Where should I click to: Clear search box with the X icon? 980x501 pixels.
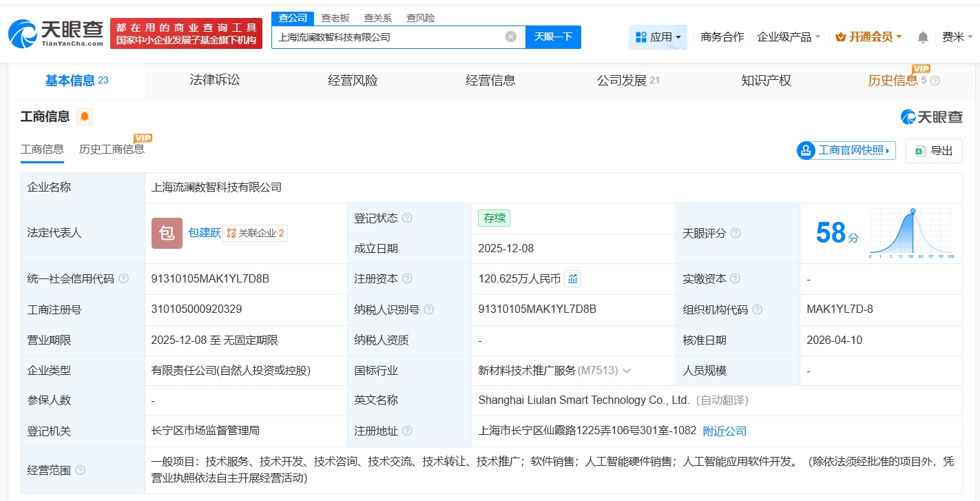coord(510,37)
